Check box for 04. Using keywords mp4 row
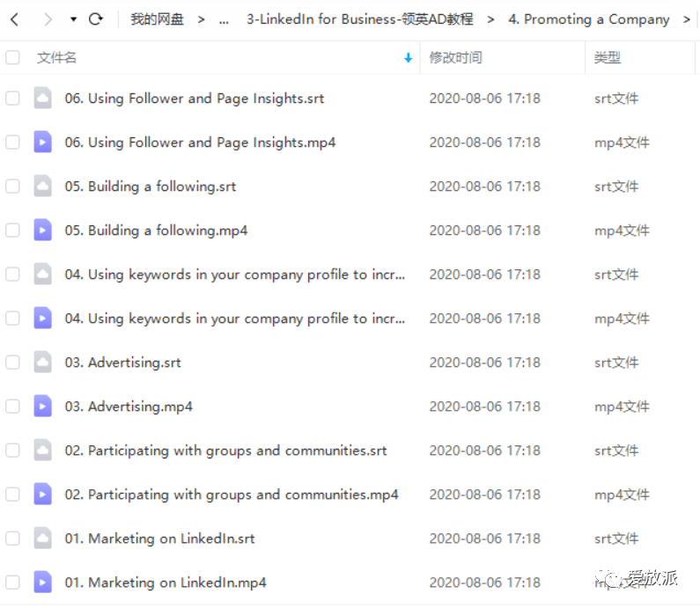This screenshot has height=608, width=700. tap(12, 318)
